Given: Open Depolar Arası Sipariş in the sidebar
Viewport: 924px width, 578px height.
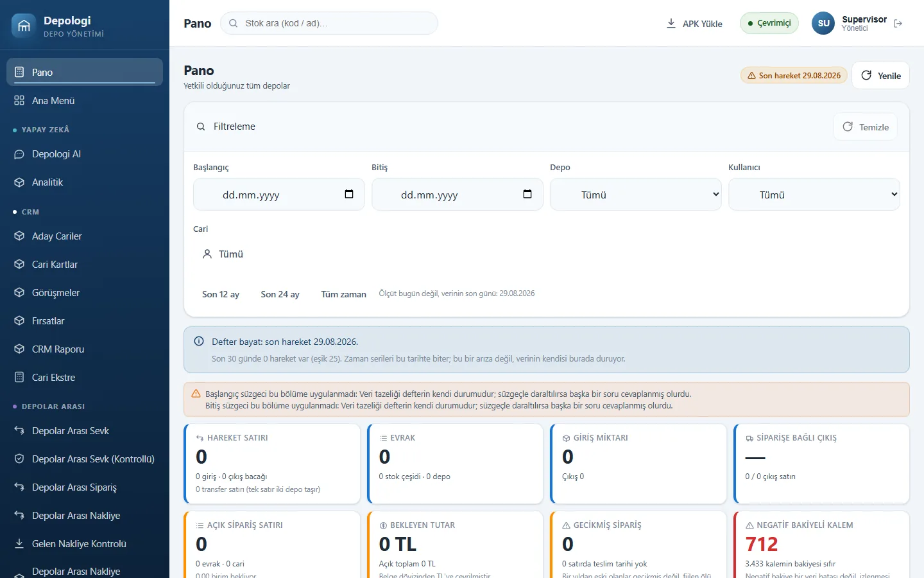Looking at the screenshot, I should coord(85,487).
